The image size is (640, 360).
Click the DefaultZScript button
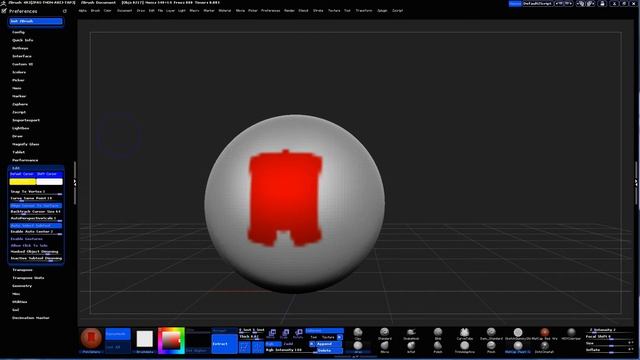click(538, 3)
